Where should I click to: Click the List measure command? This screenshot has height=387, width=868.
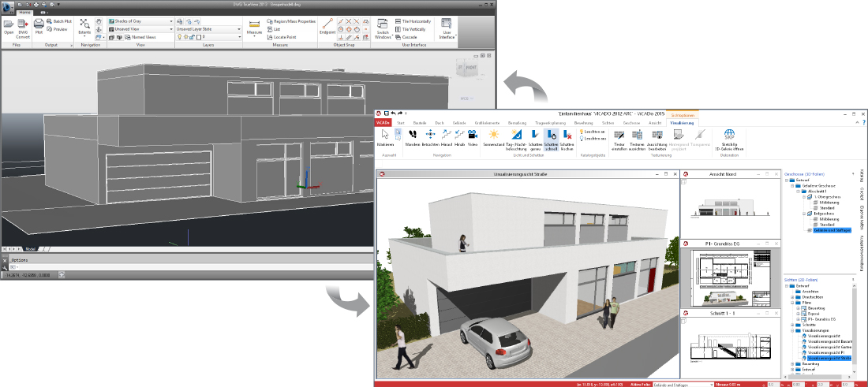point(274,28)
